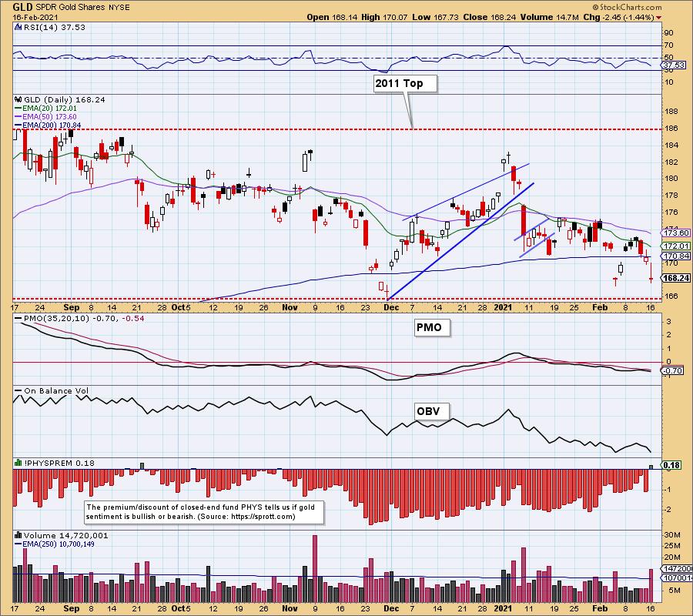Screen dimensions: 693x616
Task: Click the 170.84 price axis tag
Action: point(676,256)
